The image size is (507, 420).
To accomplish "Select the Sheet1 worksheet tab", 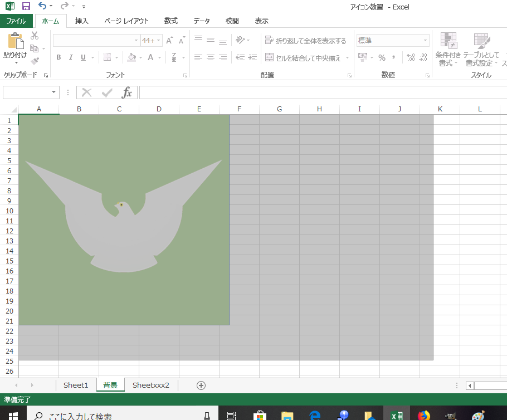I will click(76, 385).
